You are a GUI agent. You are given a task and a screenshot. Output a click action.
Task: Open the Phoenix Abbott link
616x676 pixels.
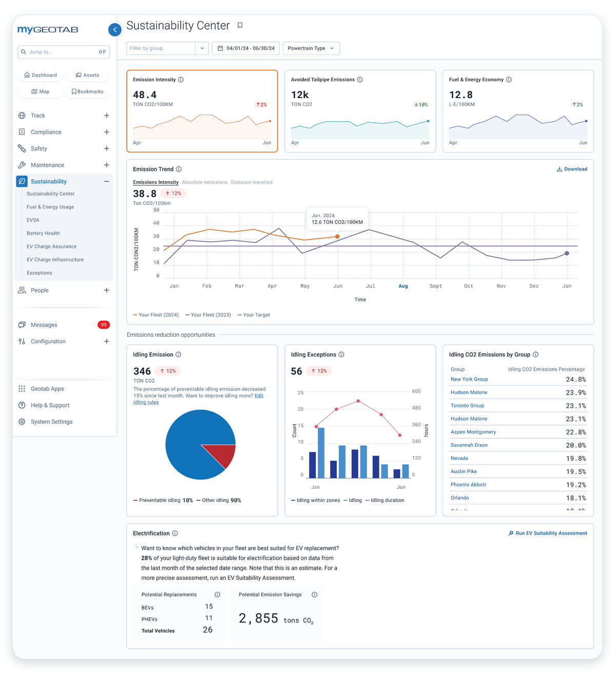(x=468, y=484)
